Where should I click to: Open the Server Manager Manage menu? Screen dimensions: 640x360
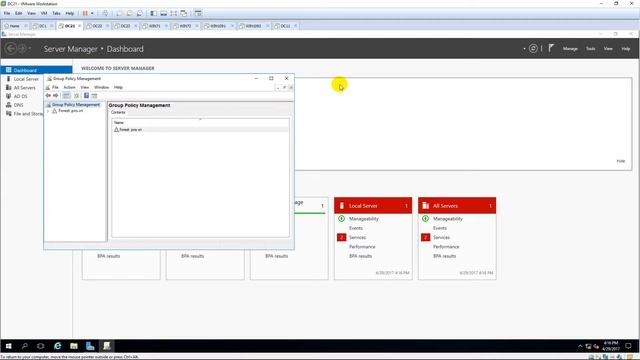tap(570, 49)
